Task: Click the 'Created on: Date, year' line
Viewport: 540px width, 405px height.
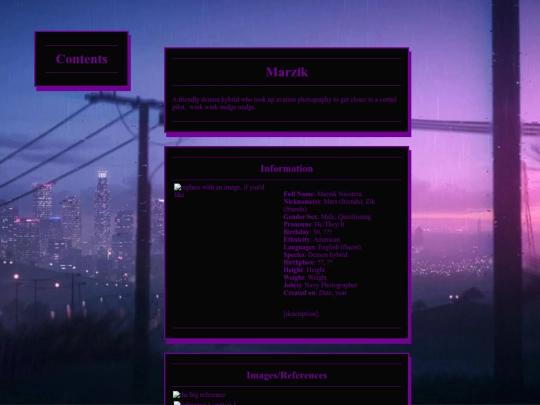Action: coord(315,293)
